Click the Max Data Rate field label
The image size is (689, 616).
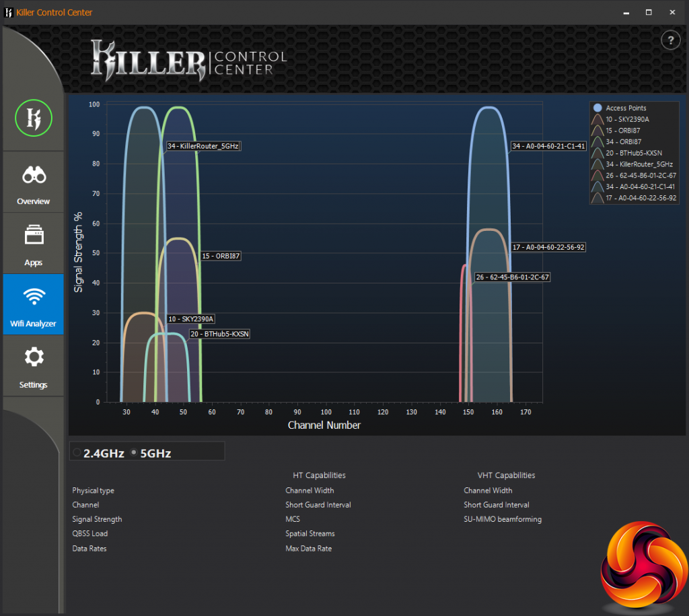click(x=308, y=548)
